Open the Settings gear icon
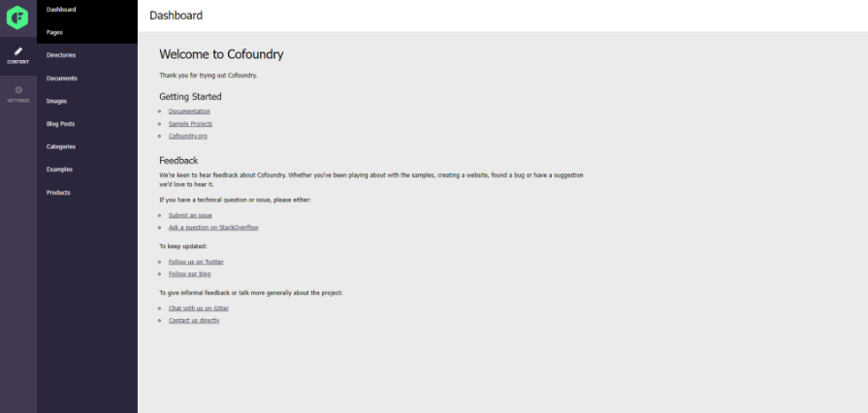The image size is (868, 413). (18, 90)
